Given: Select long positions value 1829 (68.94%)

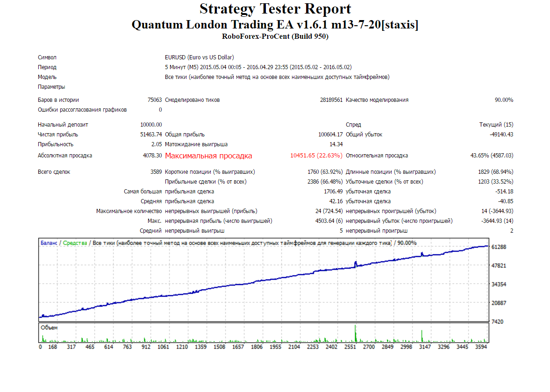Looking at the screenshot, I should click(496, 172).
